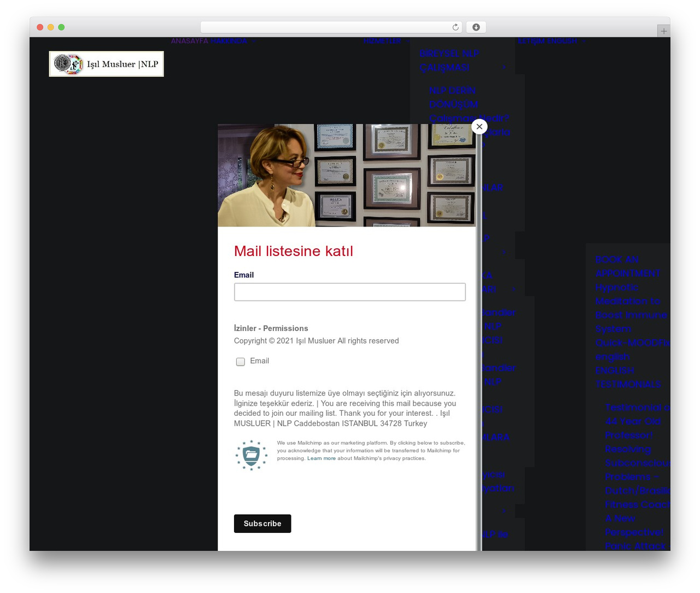This screenshot has width=700, height=593.
Task: Click the browser downloads icon
Action: (476, 27)
